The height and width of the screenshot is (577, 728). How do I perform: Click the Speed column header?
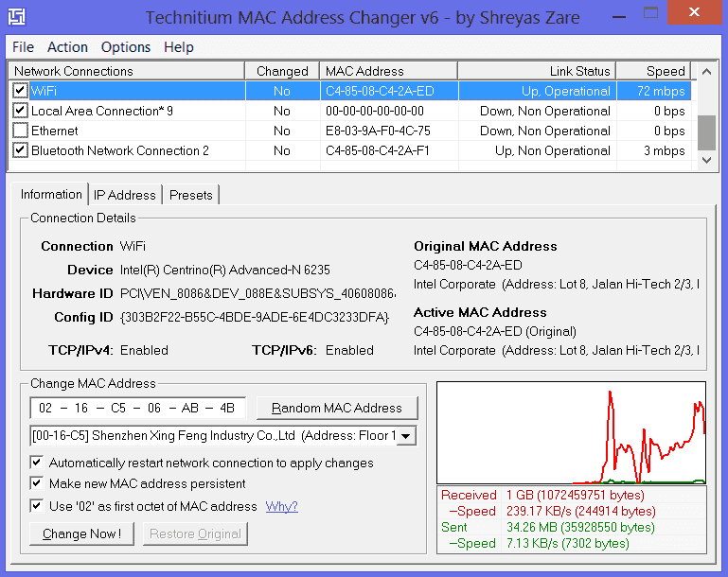pos(654,71)
